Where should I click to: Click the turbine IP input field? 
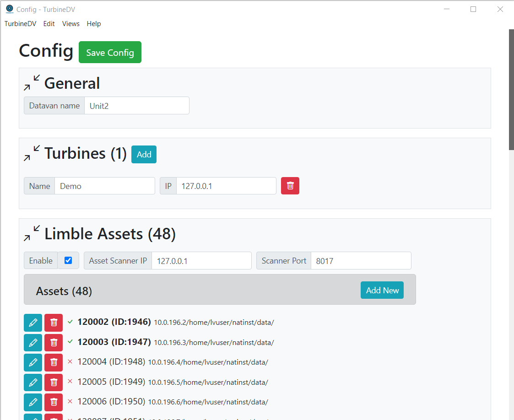click(x=226, y=186)
